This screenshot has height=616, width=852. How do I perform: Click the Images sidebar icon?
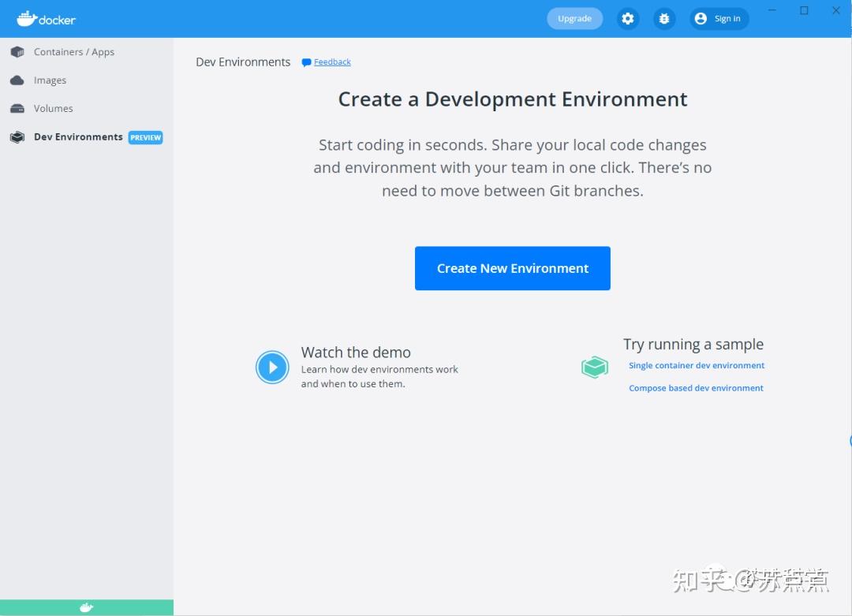pos(17,80)
